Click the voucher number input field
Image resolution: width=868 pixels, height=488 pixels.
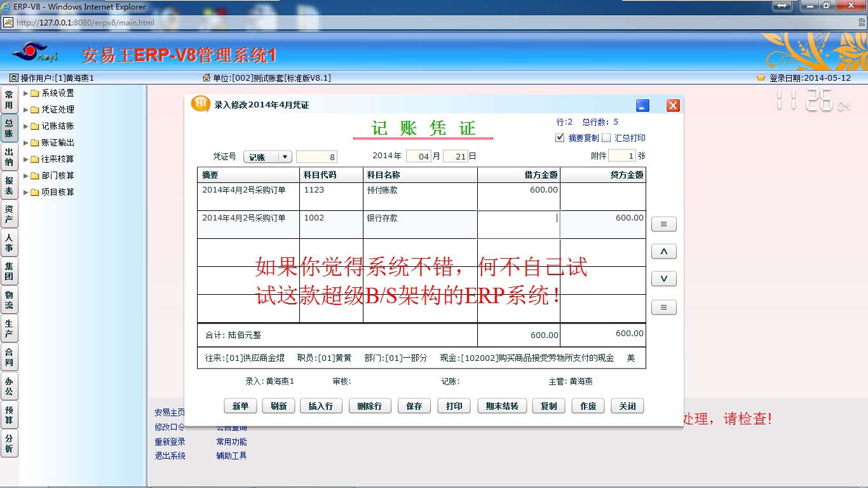coord(316,157)
